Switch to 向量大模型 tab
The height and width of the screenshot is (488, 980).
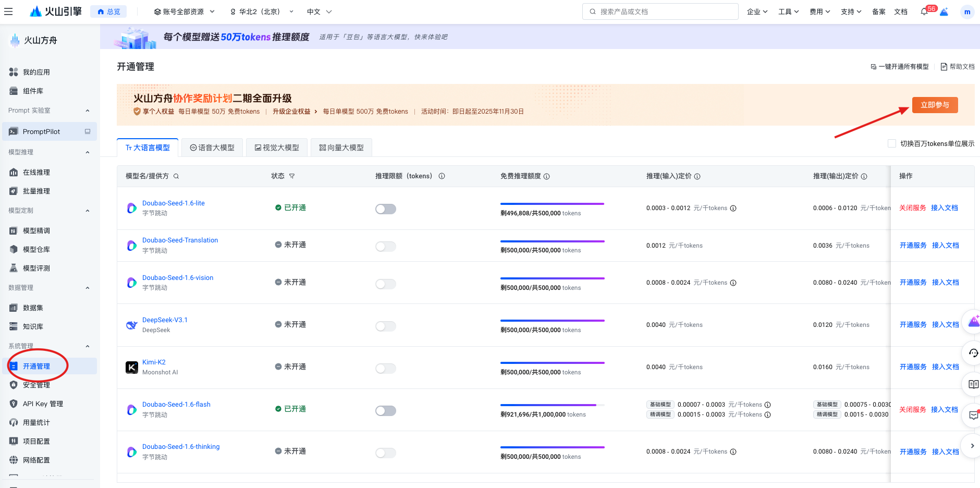pos(341,148)
